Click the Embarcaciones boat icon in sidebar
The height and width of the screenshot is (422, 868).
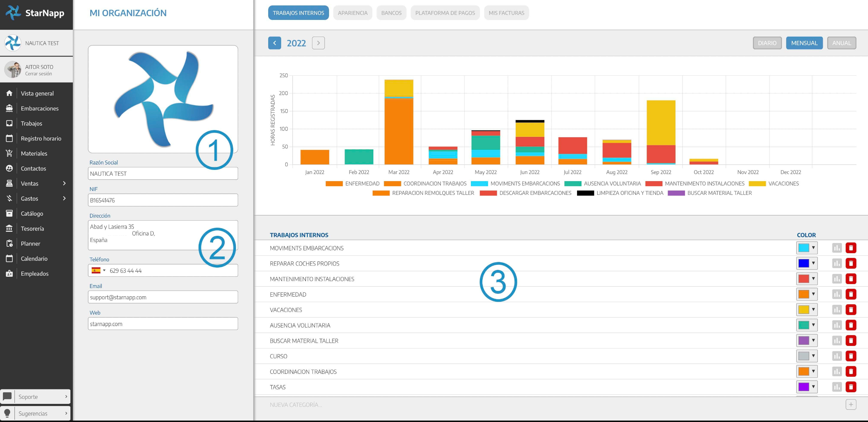(x=9, y=108)
